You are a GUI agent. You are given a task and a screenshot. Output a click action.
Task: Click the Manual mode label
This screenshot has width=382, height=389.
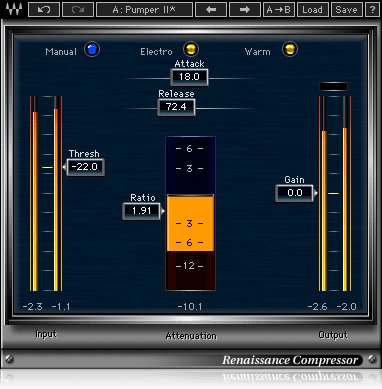pos(61,52)
